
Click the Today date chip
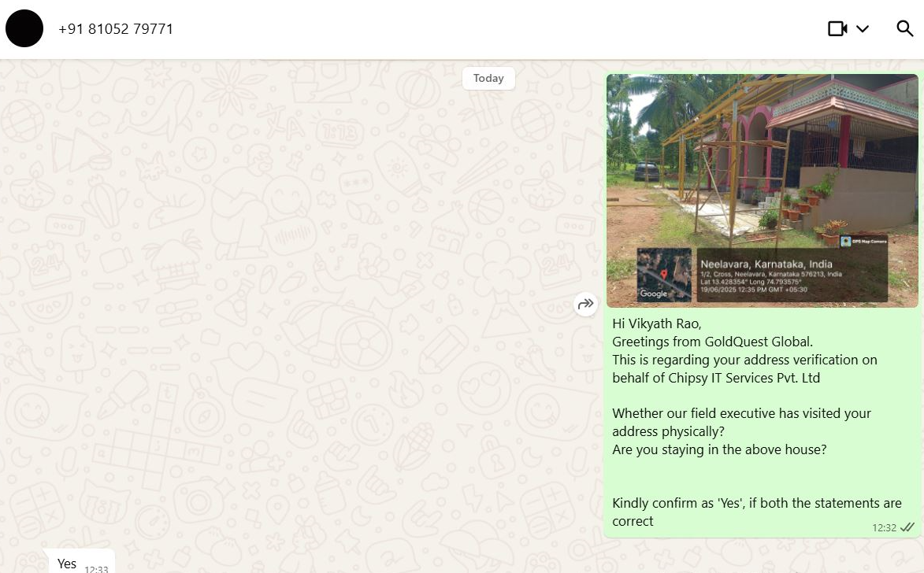click(488, 79)
